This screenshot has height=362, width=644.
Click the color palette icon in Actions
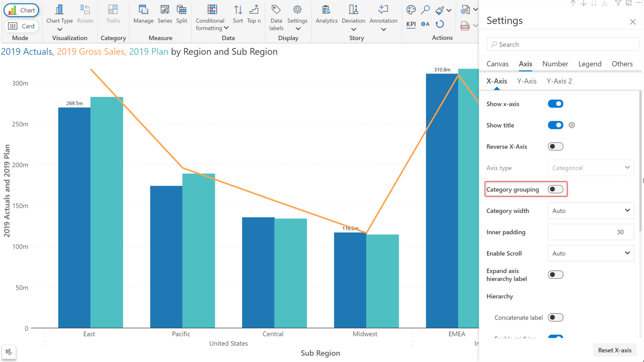pyautogui.click(x=410, y=10)
